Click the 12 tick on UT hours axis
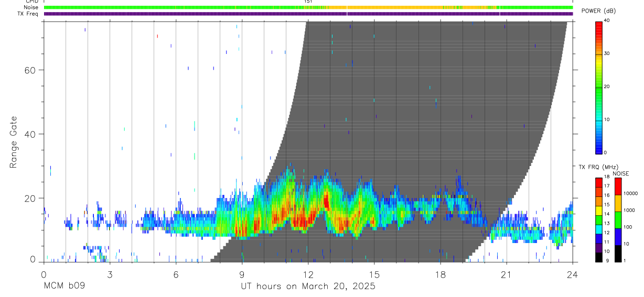The image size is (644, 297). click(x=308, y=274)
